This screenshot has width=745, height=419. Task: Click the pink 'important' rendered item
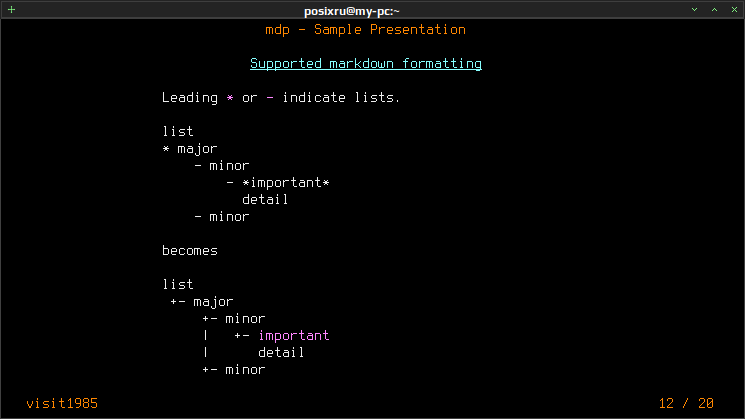click(x=294, y=335)
